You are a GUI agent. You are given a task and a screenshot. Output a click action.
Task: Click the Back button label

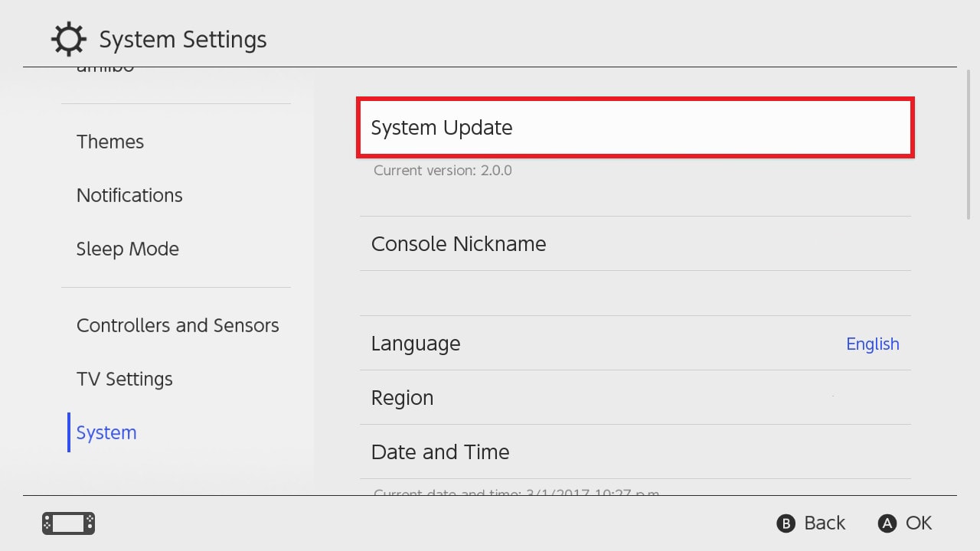(x=825, y=523)
